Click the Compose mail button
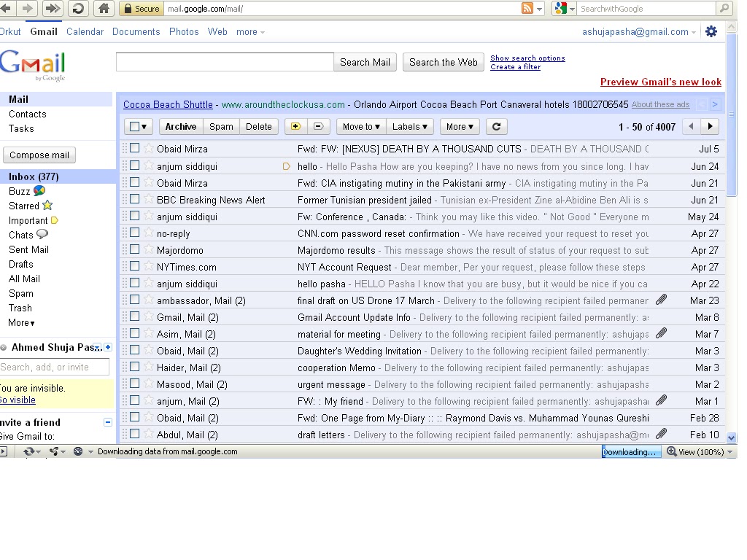747x560 pixels. [39, 155]
